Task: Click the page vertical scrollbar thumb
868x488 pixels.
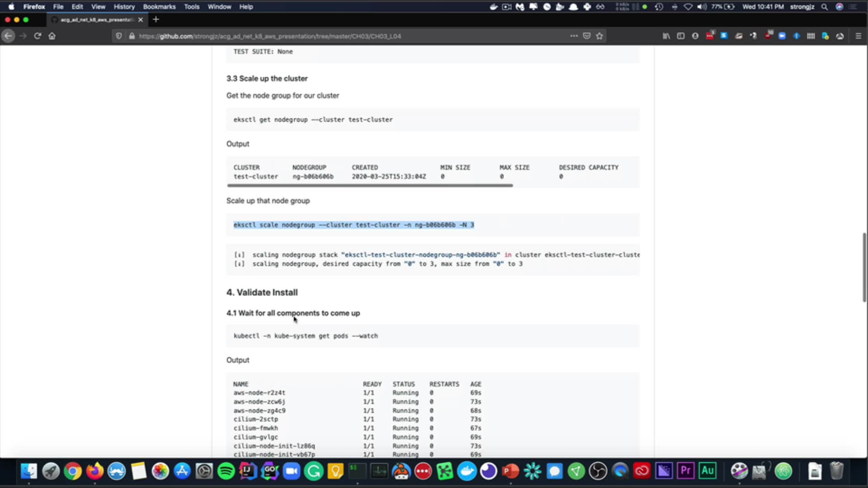Action: point(864,267)
